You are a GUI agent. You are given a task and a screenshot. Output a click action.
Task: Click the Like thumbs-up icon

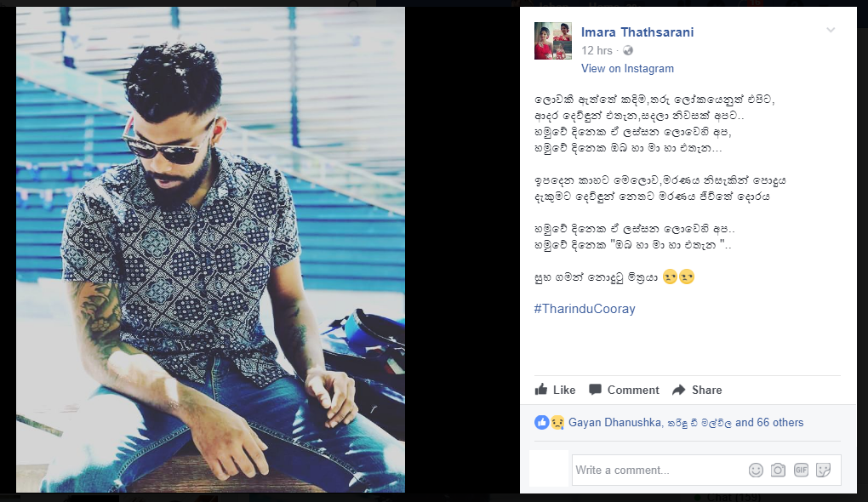click(x=541, y=389)
